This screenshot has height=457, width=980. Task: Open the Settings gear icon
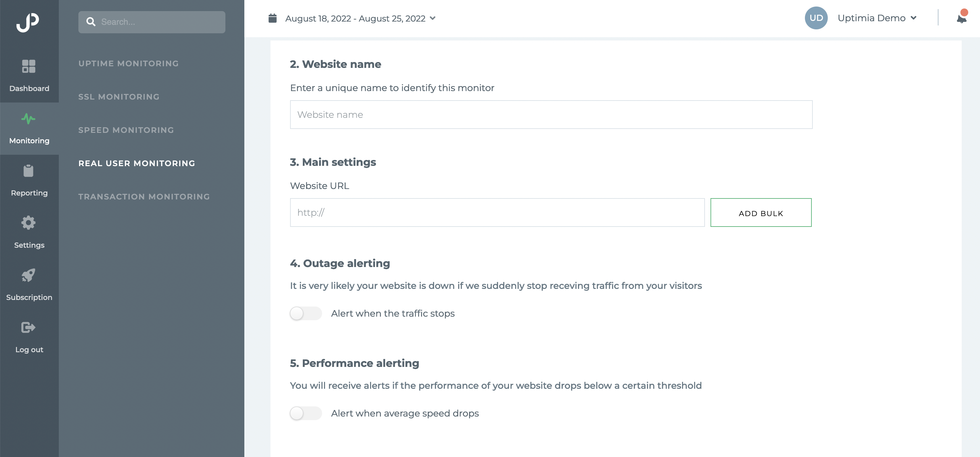(x=28, y=223)
